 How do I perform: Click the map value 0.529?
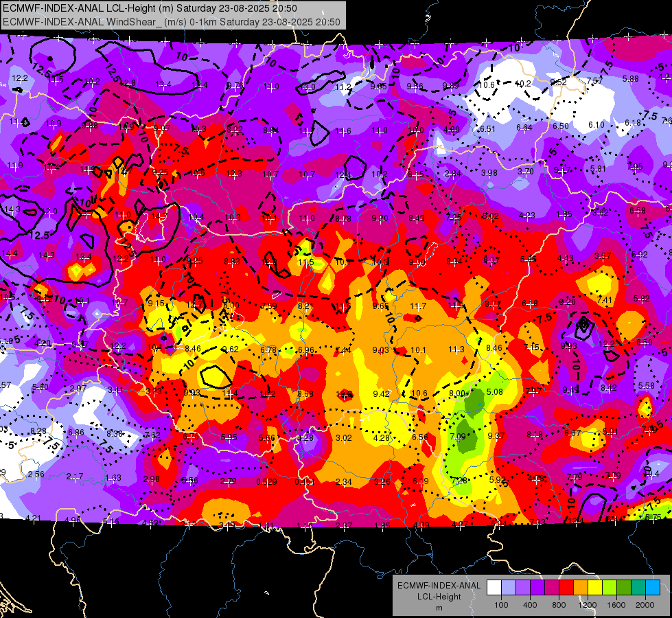tap(266, 481)
